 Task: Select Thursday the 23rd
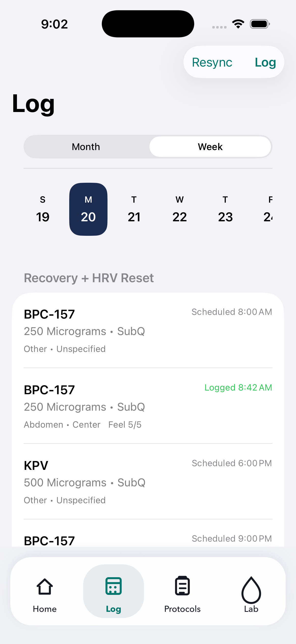click(x=225, y=209)
